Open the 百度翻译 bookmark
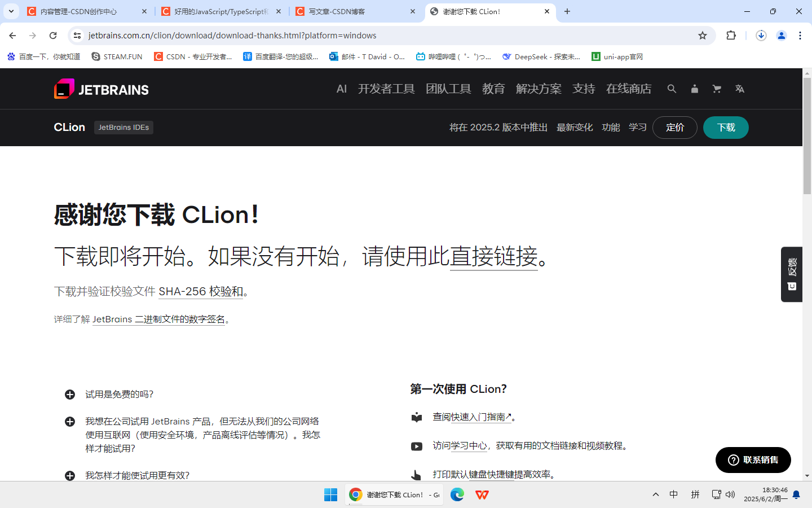Image resolution: width=812 pixels, height=508 pixels. coord(280,56)
